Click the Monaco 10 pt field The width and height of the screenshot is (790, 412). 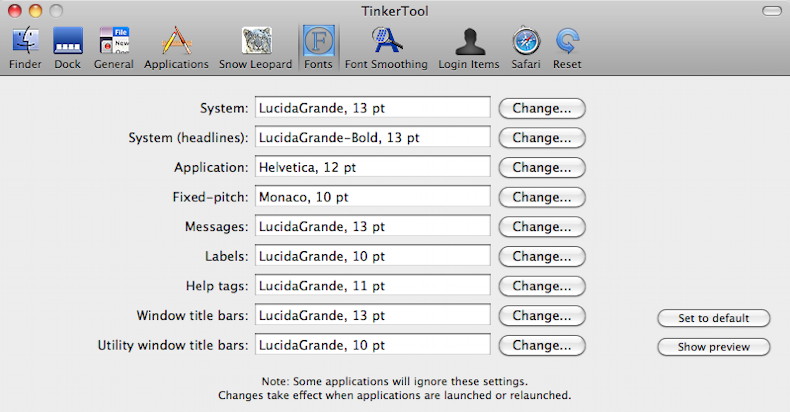(372, 197)
